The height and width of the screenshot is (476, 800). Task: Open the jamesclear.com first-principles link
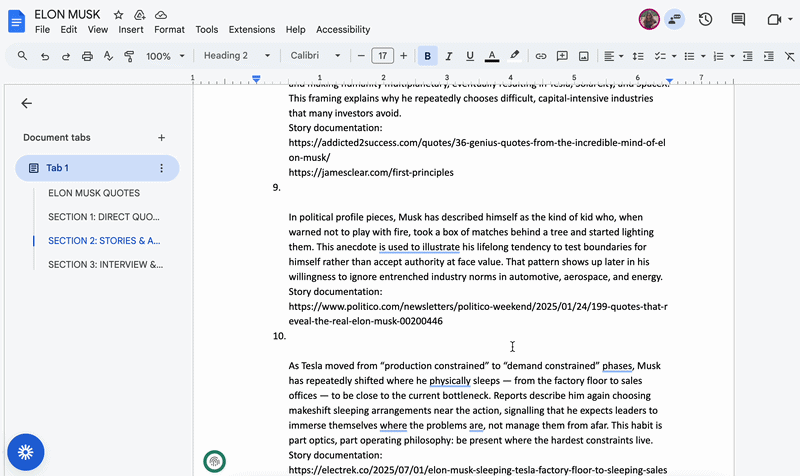(371, 172)
